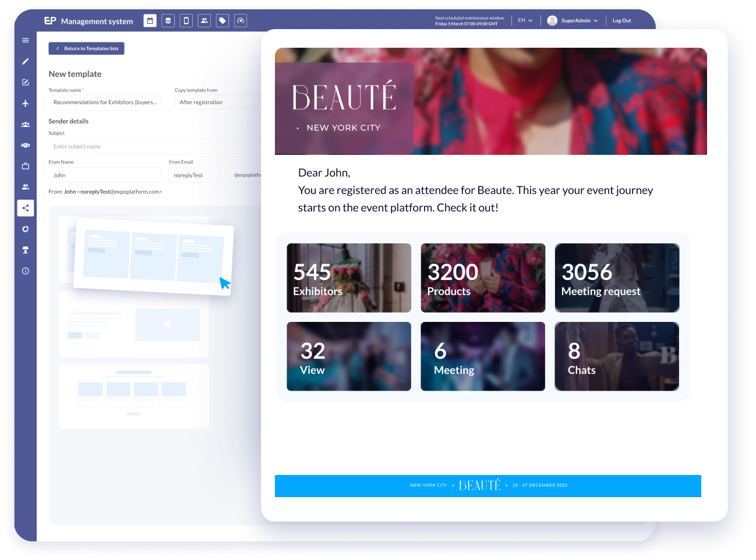Click the Log Out link
This screenshot has height=560, width=756.
click(x=621, y=21)
